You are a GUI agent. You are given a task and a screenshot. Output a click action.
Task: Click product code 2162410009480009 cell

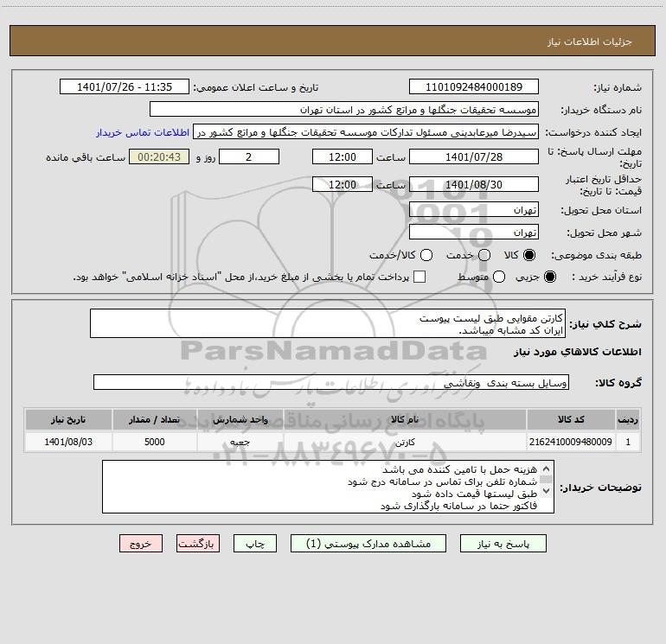(571, 442)
